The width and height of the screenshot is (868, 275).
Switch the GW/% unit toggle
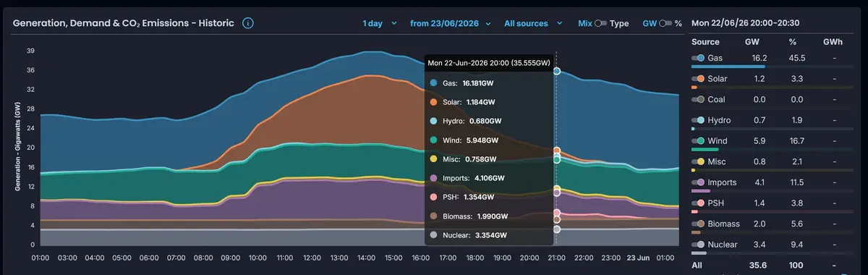click(665, 23)
